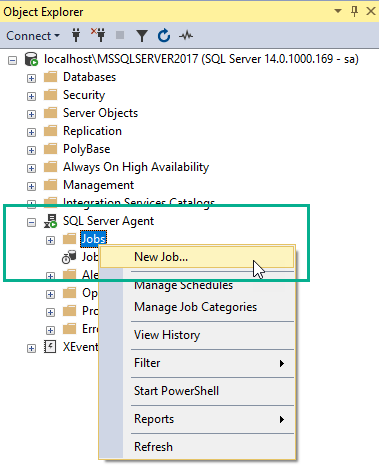Expand the Replication node
The height and width of the screenshot is (466, 379).
(x=31, y=133)
